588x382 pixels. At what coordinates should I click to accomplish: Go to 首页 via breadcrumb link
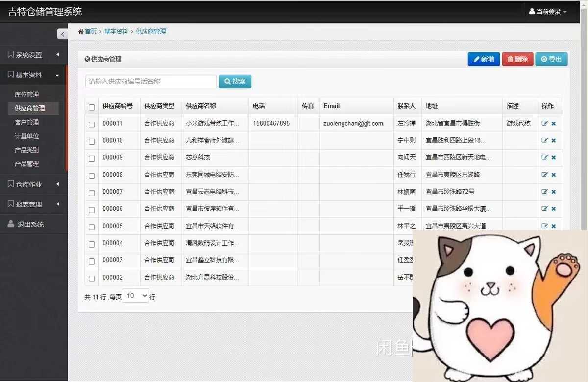point(91,31)
